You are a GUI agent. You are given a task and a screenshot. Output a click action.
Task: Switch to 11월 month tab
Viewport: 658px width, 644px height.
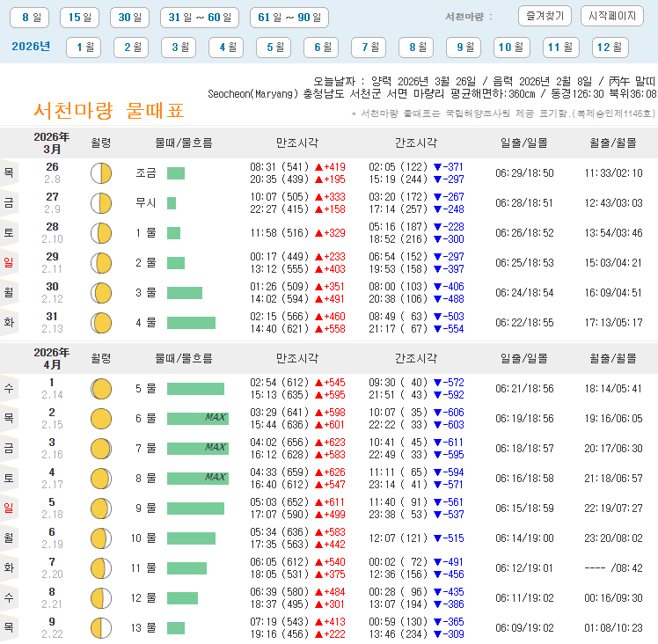point(561,47)
